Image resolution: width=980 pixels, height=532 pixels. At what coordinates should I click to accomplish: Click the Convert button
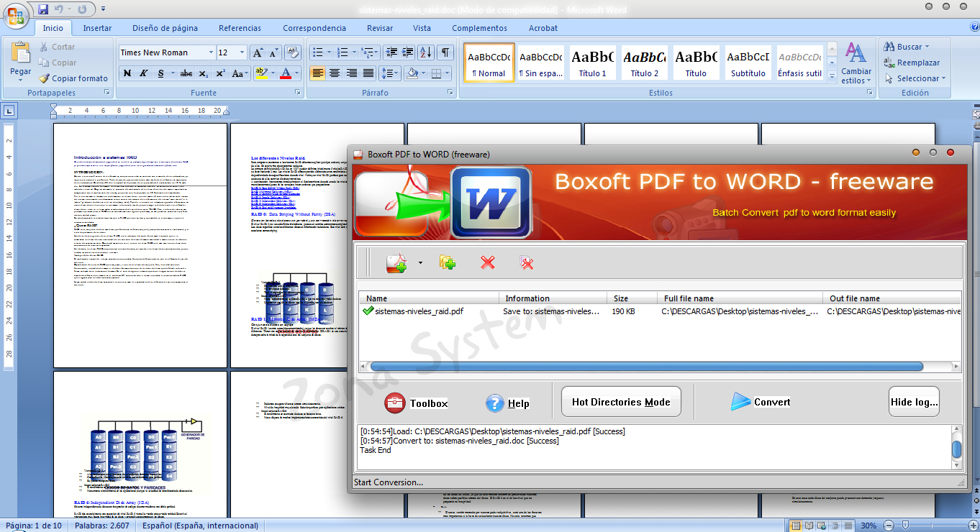(x=761, y=402)
